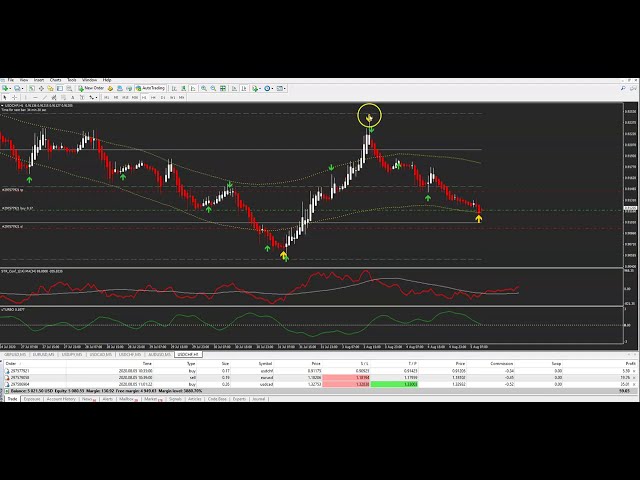Click the New Order toolbar button
Screen dimensions: 640x480
pos(93,88)
